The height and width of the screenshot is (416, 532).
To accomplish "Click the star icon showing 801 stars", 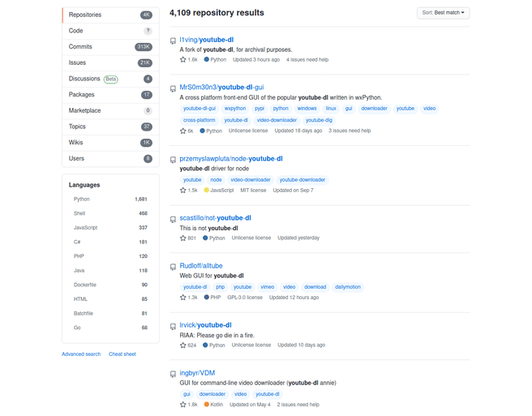I will pyautogui.click(x=183, y=238).
